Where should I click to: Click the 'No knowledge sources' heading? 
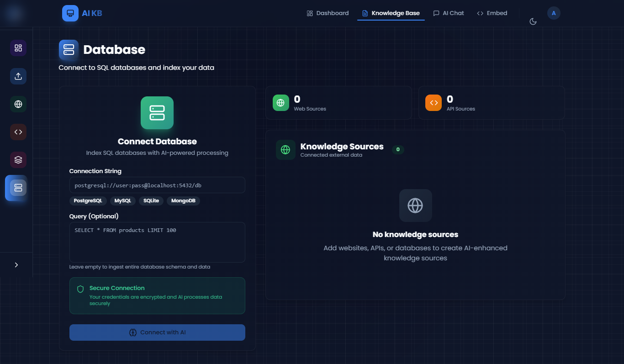(415, 235)
